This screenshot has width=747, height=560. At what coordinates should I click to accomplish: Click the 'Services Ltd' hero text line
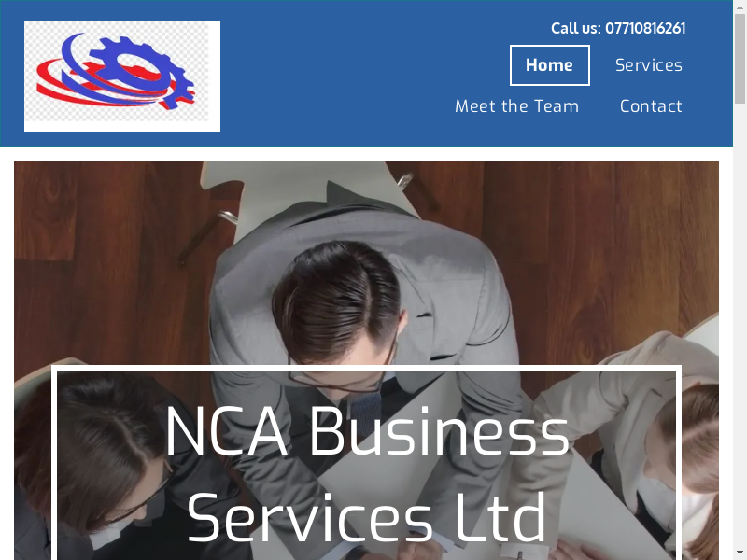coord(367,517)
